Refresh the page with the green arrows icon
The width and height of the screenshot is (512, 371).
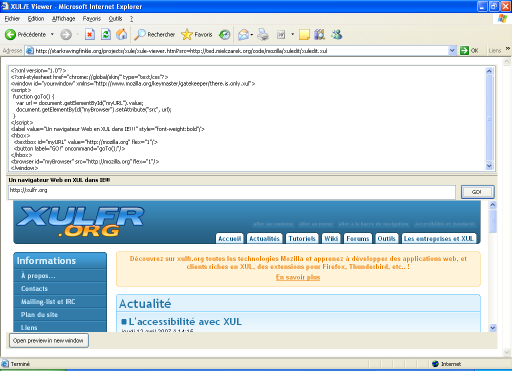(106, 34)
